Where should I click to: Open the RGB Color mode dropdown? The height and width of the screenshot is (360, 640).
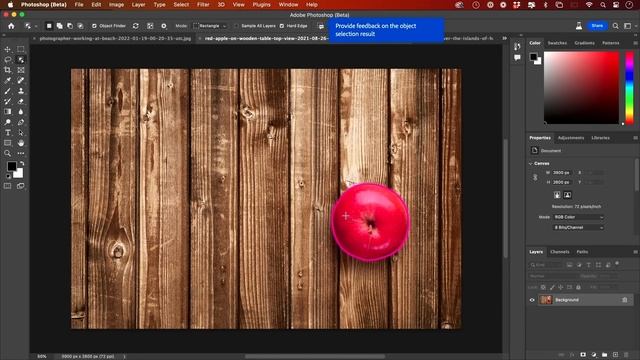[578, 217]
